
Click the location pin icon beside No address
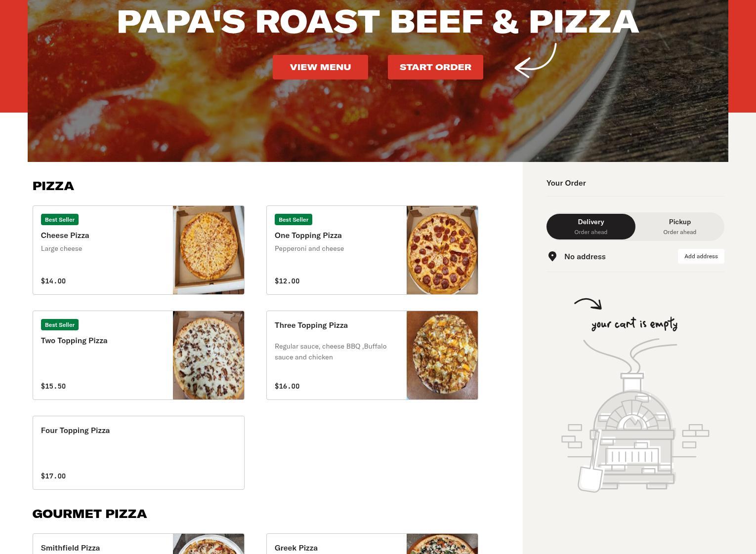pyautogui.click(x=552, y=256)
